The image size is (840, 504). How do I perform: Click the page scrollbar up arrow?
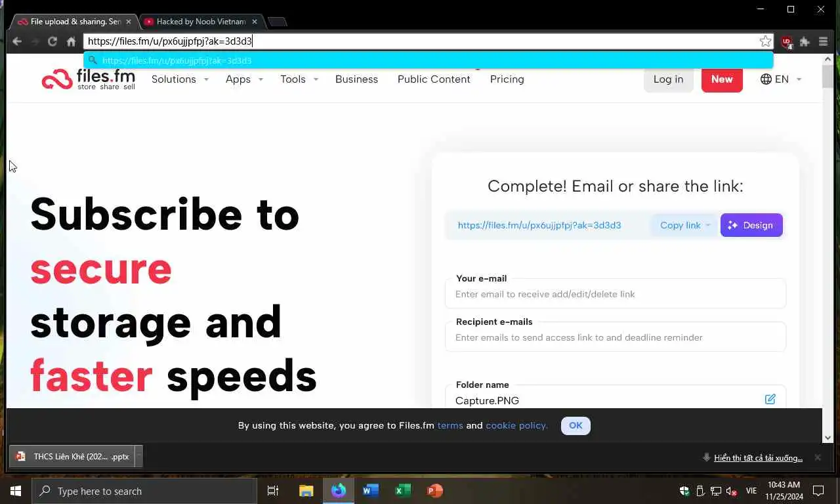tap(828, 59)
